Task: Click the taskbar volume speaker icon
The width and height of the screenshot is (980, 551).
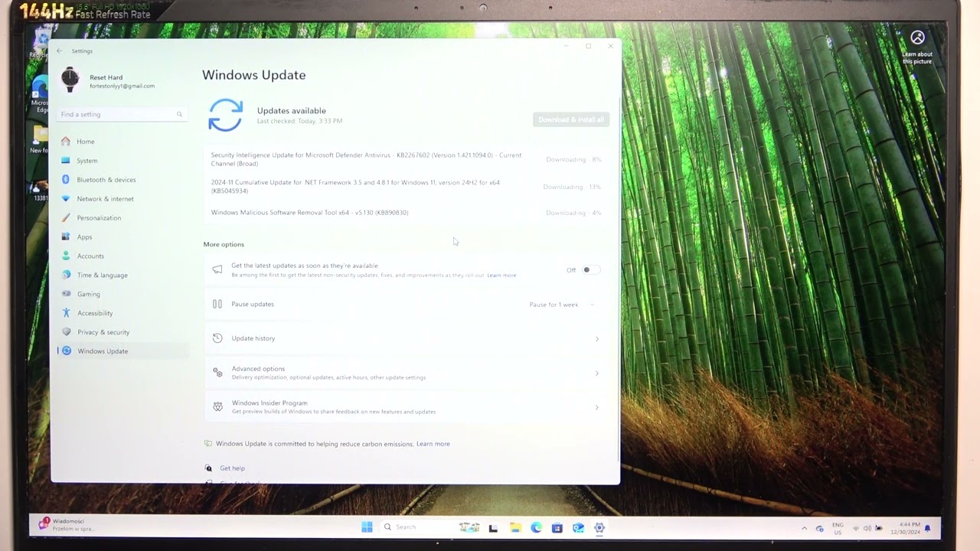Action: coord(867,528)
